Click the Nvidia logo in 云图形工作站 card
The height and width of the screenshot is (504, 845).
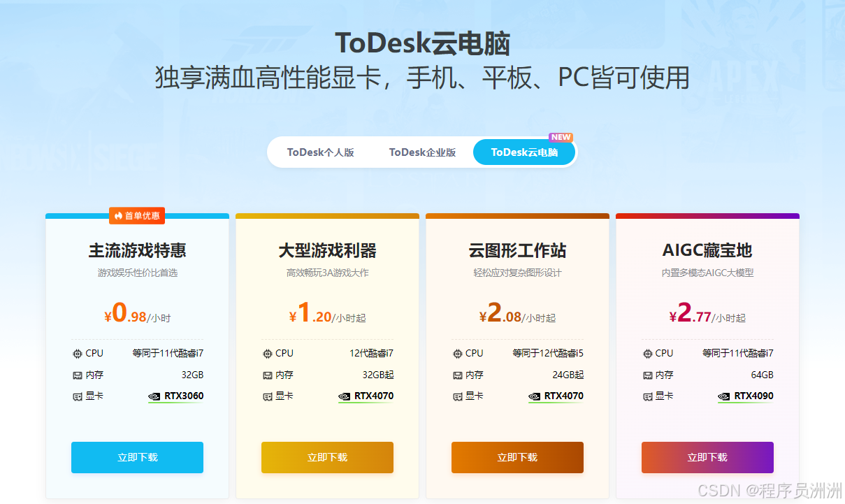point(535,396)
